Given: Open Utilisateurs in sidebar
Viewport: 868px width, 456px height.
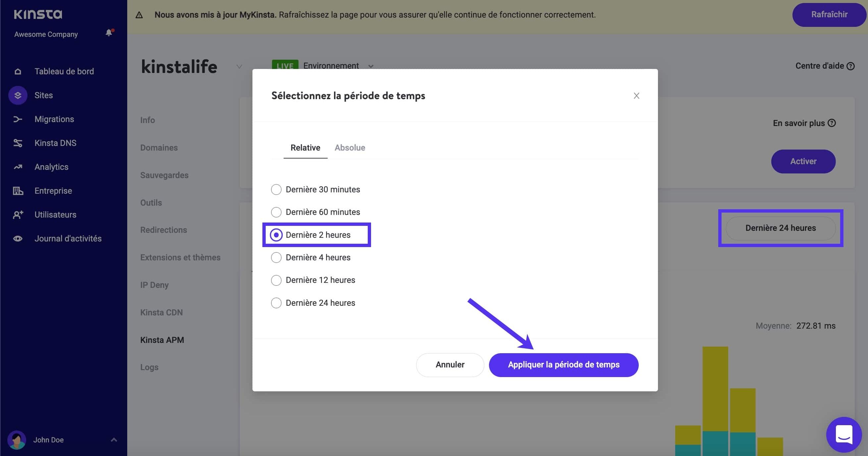Looking at the screenshot, I should pos(55,215).
